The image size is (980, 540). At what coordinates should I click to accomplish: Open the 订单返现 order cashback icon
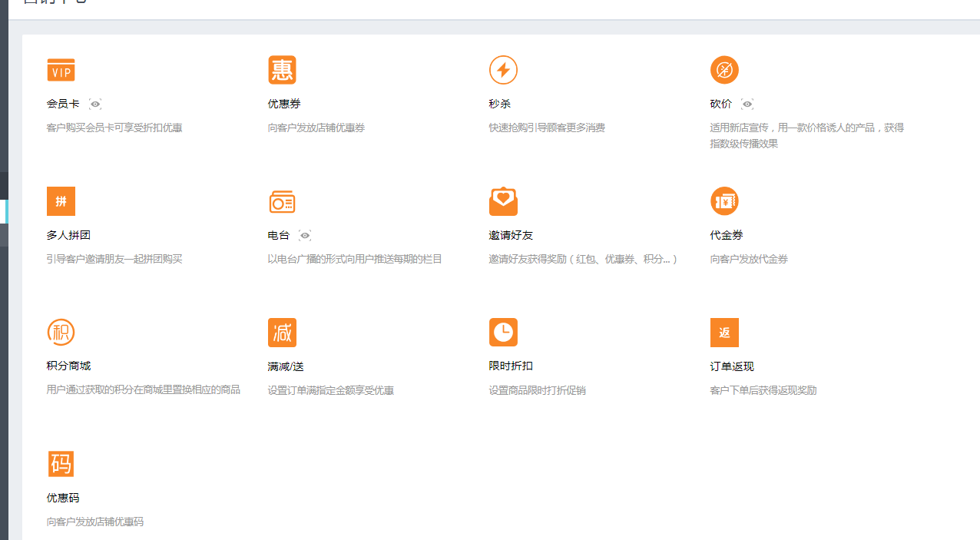coord(724,332)
